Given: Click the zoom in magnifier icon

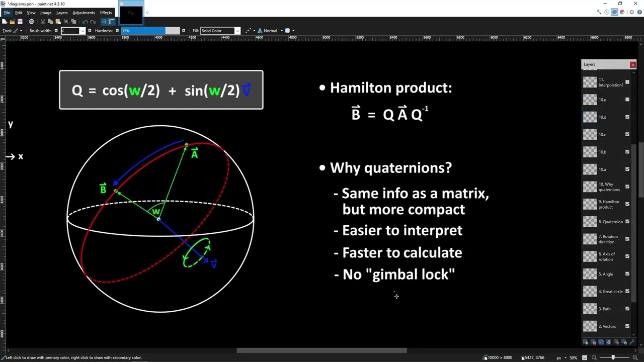Looking at the screenshot, I should point(635,357).
